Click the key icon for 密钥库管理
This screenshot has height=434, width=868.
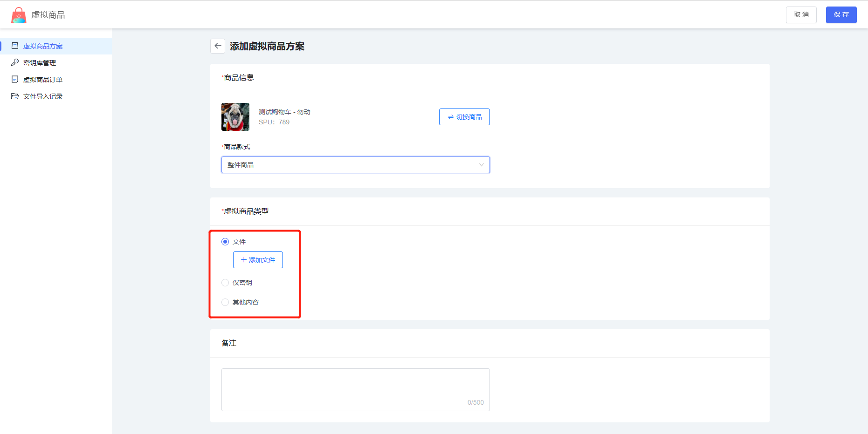point(15,63)
